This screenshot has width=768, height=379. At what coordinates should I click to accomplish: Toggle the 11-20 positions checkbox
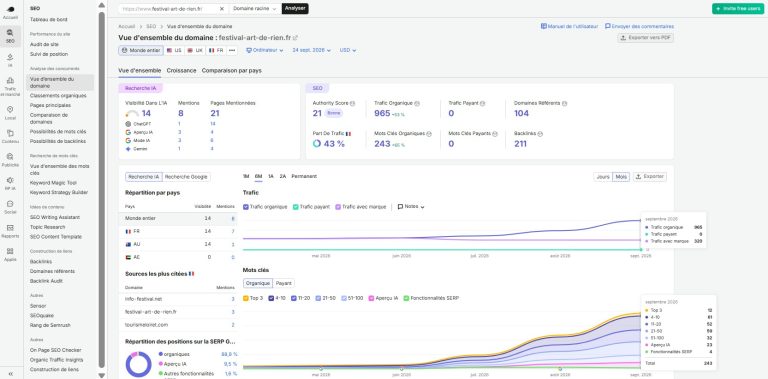pos(294,298)
